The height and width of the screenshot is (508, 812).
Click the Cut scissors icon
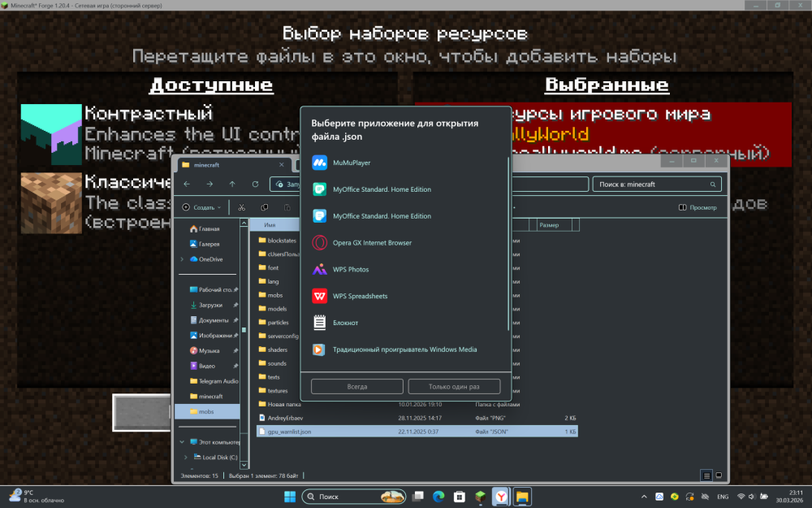pyautogui.click(x=241, y=207)
